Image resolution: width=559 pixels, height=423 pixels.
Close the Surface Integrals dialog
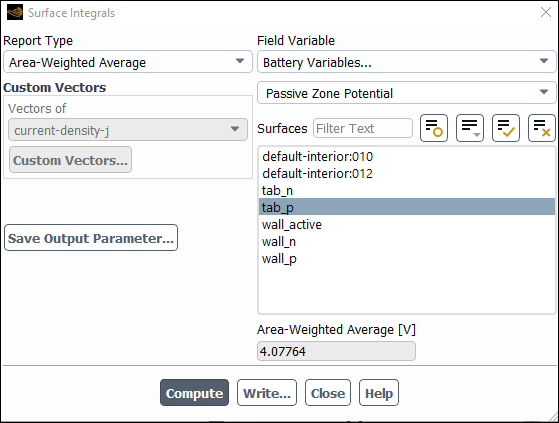pos(545,12)
